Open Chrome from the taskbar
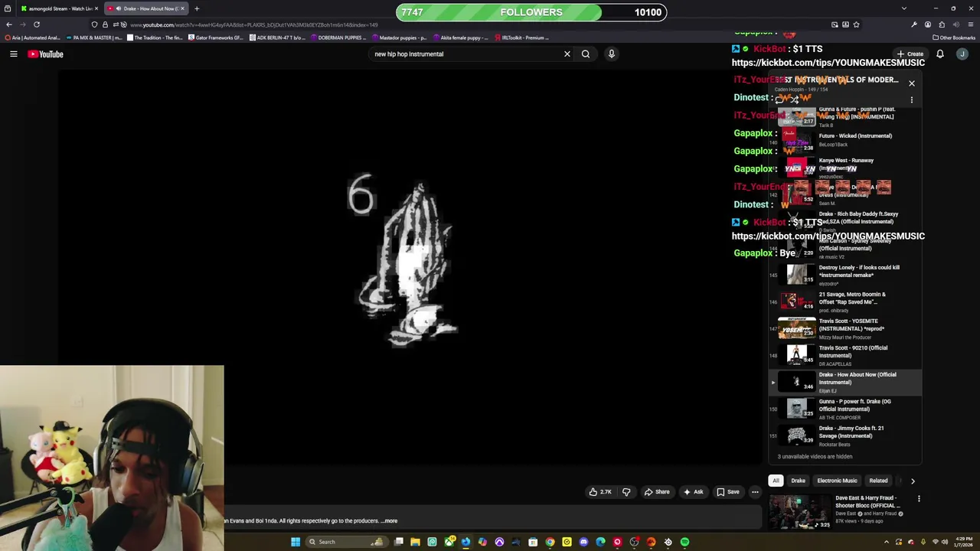 click(x=550, y=542)
